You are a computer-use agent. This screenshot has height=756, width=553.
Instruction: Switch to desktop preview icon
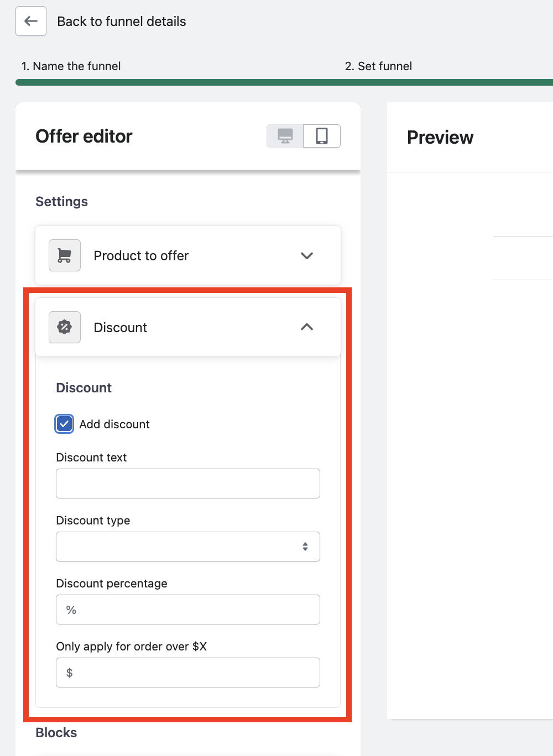pyautogui.click(x=285, y=136)
